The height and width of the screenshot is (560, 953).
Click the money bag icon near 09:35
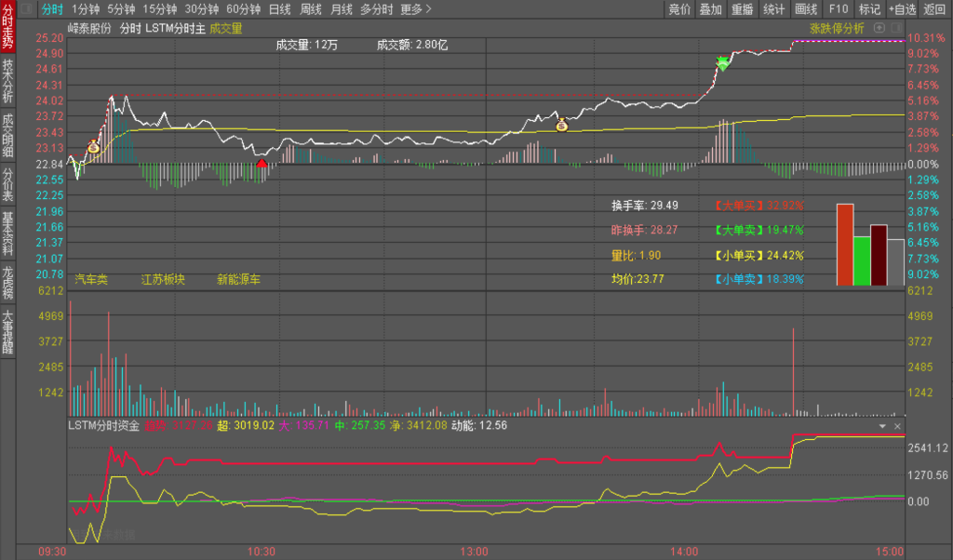click(x=93, y=146)
